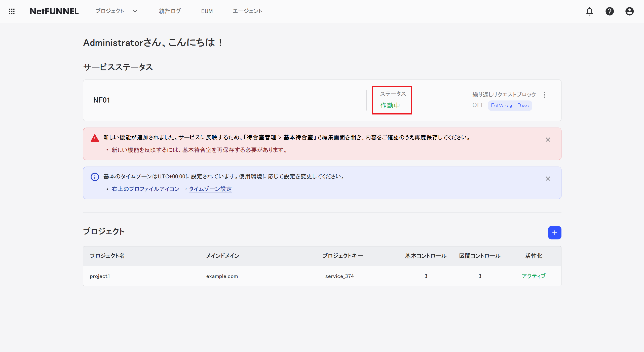The width and height of the screenshot is (644, 352).
Task: Open the NF01 three-dot options menu
Action: tap(544, 95)
